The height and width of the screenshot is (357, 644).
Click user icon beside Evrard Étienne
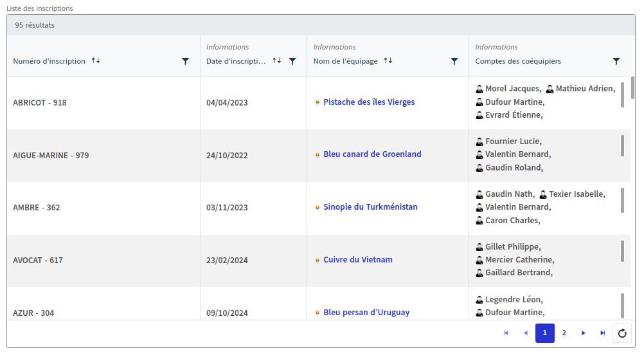(x=479, y=115)
